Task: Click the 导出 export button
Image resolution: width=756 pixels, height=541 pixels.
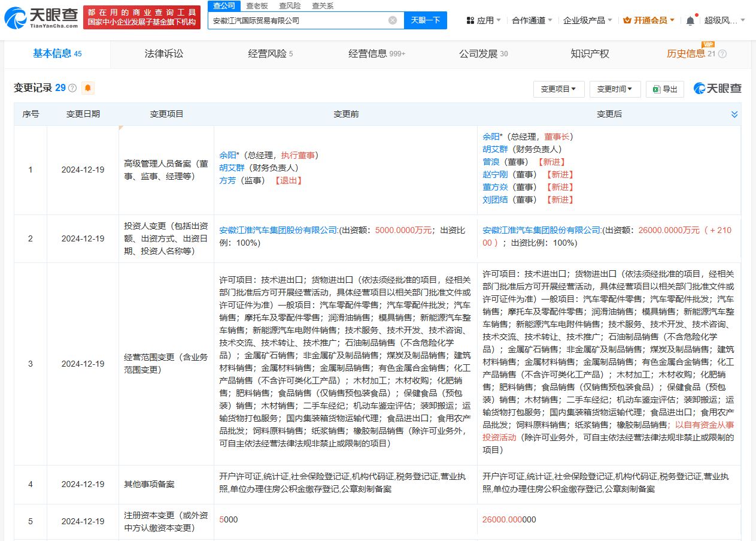Action: point(666,89)
